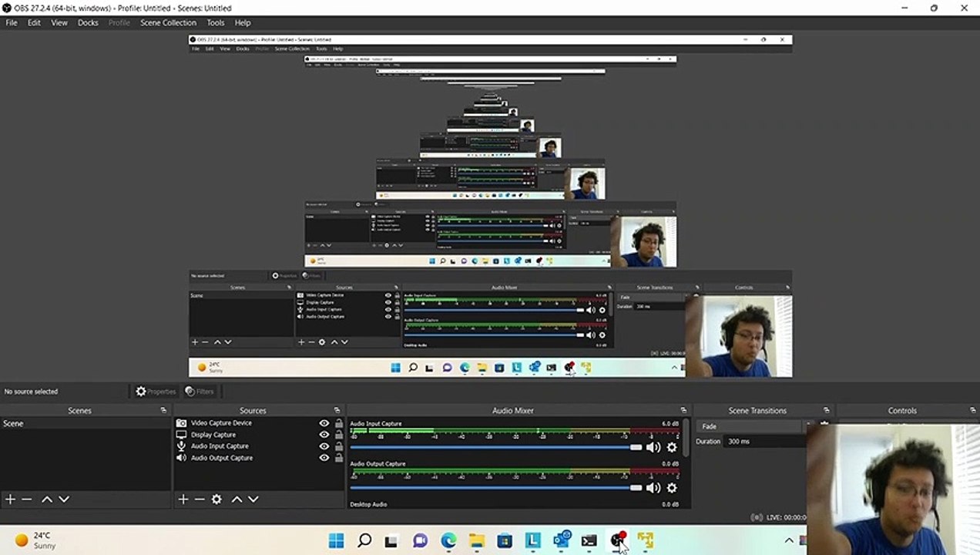Select the Audio Output Capture source
Viewport: 980px width, 555px height.
point(222,458)
